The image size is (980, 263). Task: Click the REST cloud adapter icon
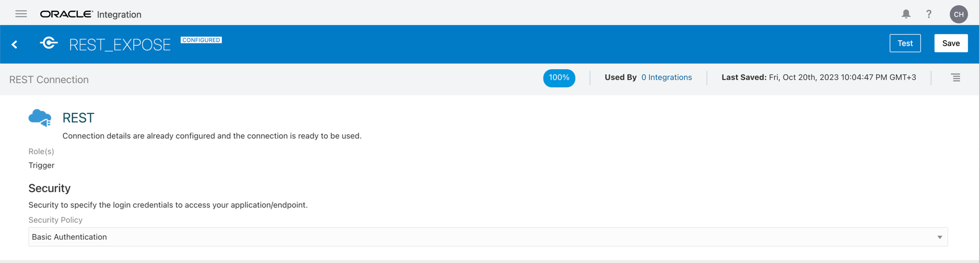pyautogui.click(x=40, y=118)
